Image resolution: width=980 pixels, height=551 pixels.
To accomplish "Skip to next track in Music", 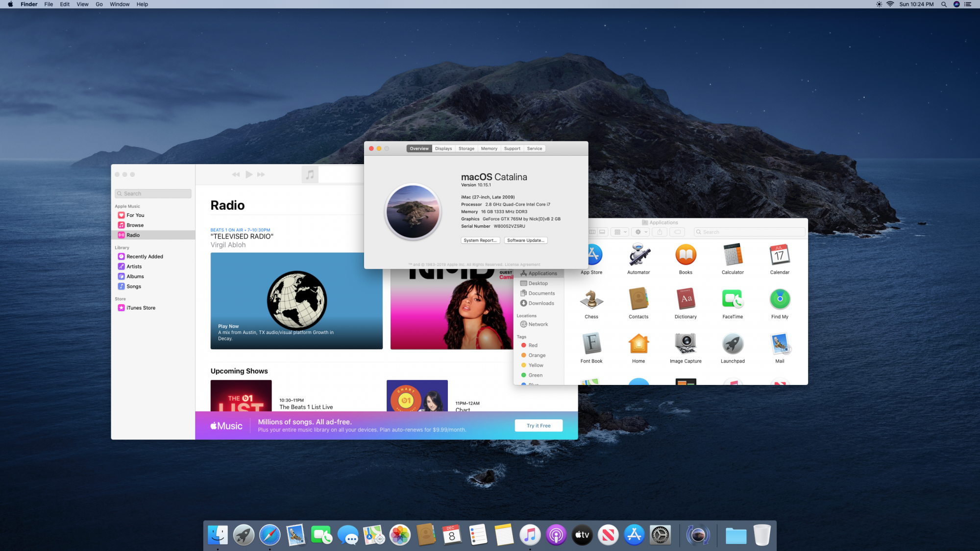I will click(261, 174).
